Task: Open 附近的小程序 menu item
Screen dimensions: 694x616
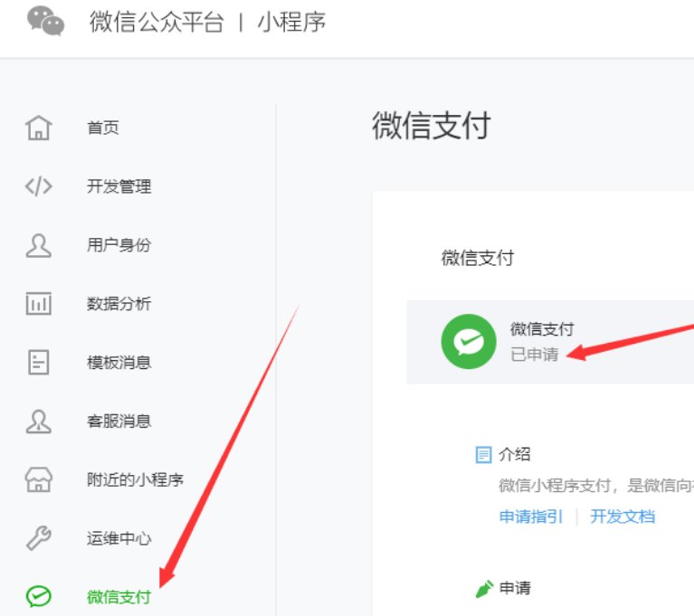Action: (135, 479)
